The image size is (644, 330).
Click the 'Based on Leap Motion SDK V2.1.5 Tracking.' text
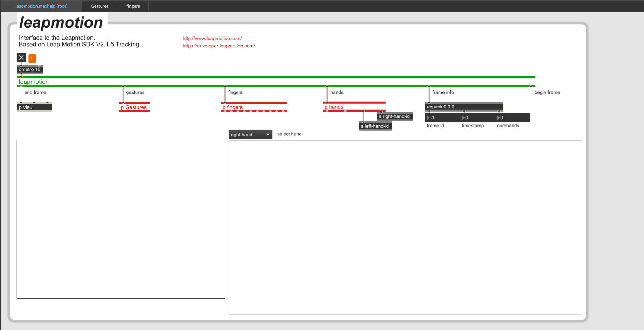point(80,44)
